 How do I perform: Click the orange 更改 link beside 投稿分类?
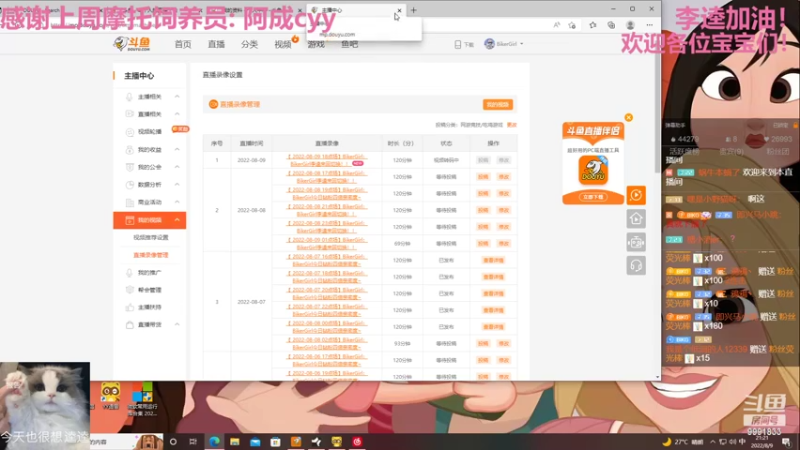click(511, 125)
